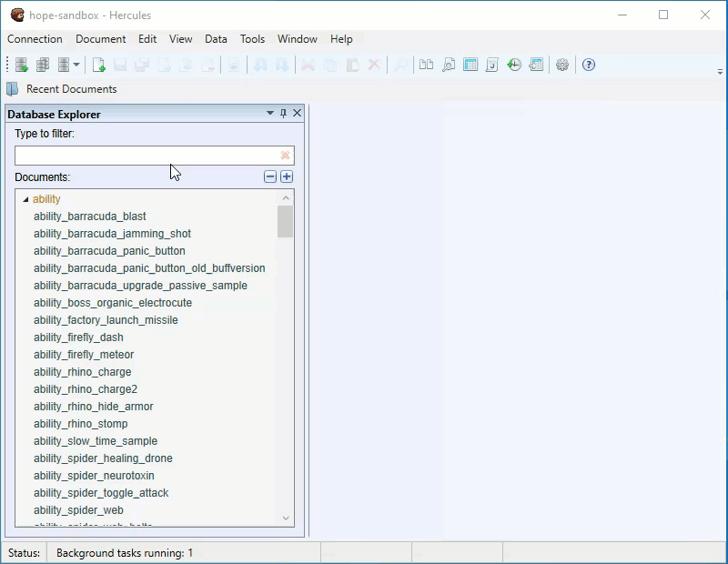Click the two-pages compare documents icon
Viewport: 728px width, 564px height.
[426, 65]
